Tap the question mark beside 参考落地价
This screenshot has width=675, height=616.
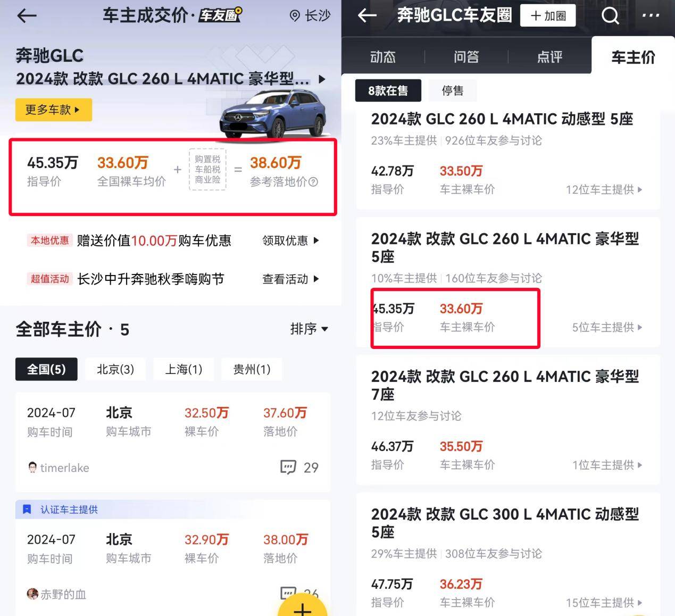313,182
